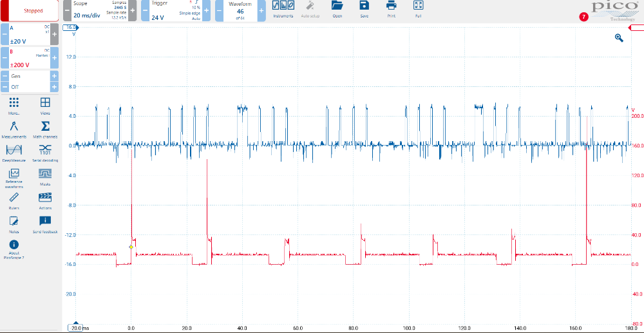Viewport: 644px width, 333px height.
Task: Open the Views menu
Action: [45, 106]
